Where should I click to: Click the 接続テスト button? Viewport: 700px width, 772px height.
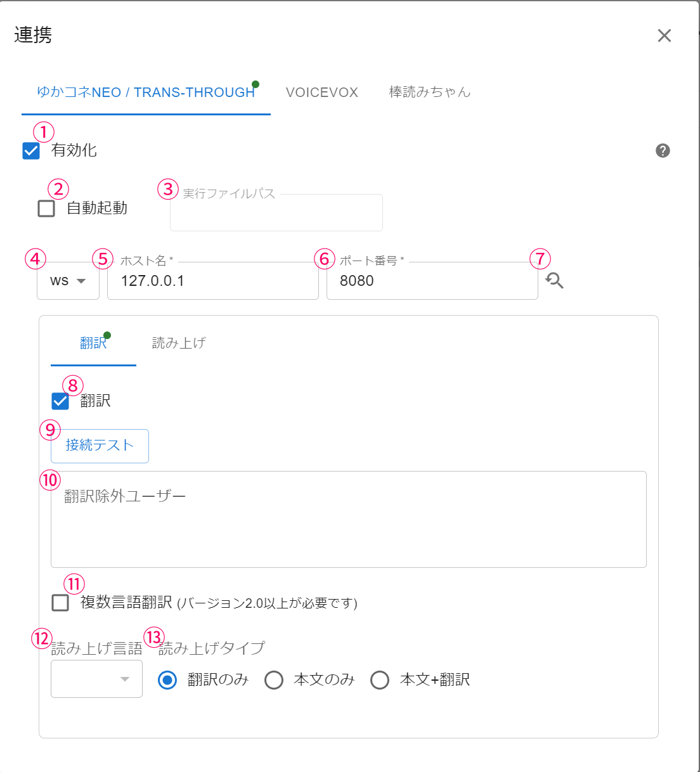pos(100,446)
